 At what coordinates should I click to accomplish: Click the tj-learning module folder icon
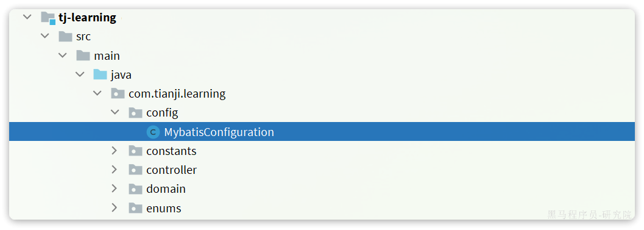coord(48,18)
